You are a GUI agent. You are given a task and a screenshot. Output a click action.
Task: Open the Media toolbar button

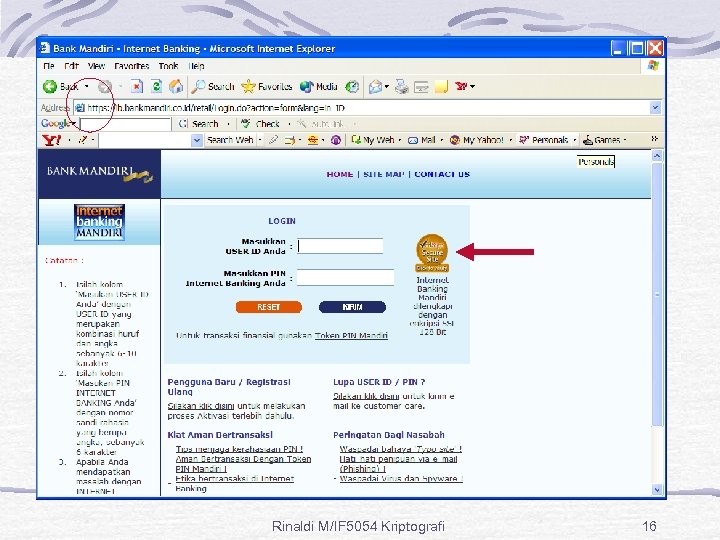point(319,86)
